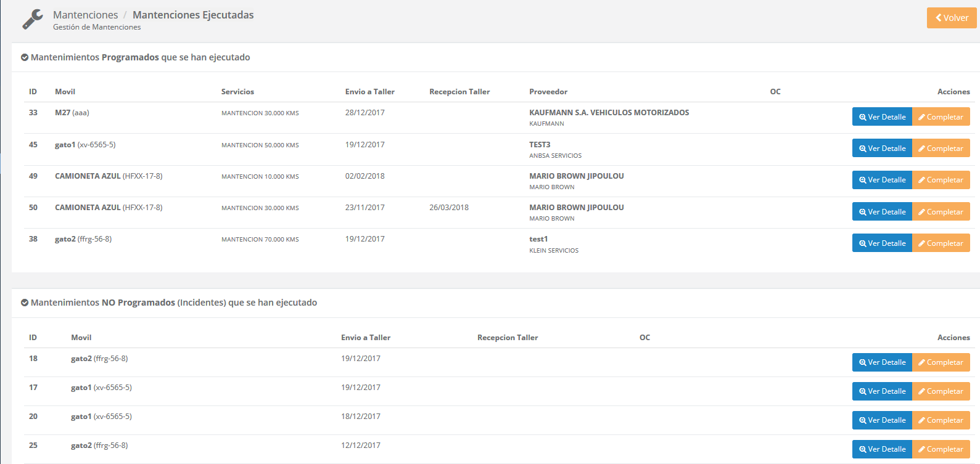Complete maintenance for M27 (aaa)
The height and width of the screenshot is (464, 980).
(x=941, y=116)
